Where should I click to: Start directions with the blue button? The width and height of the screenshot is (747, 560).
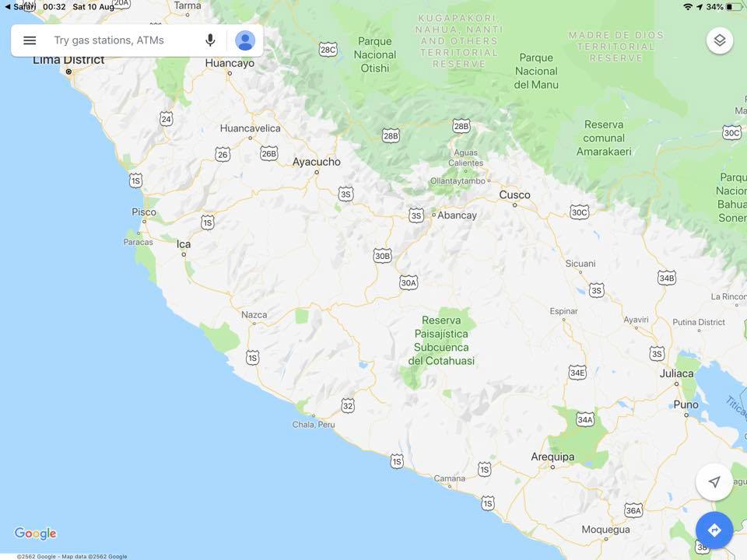(x=714, y=530)
